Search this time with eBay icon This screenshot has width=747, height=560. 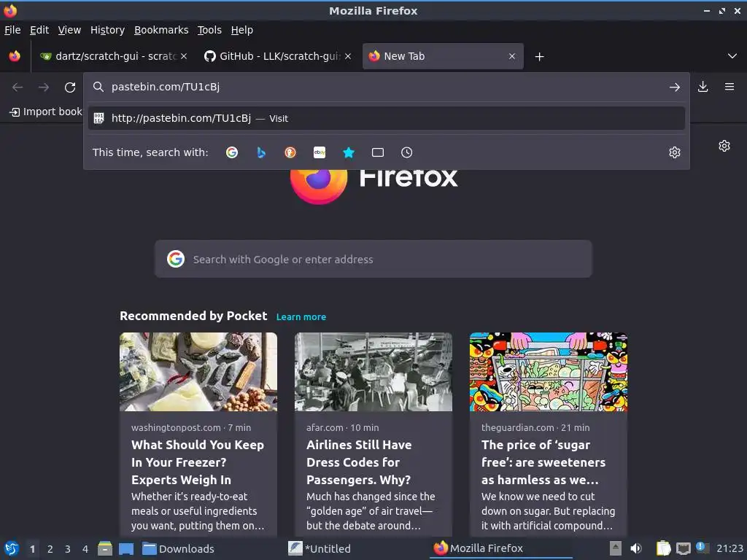pyautogui.click(x=320, y=152)
